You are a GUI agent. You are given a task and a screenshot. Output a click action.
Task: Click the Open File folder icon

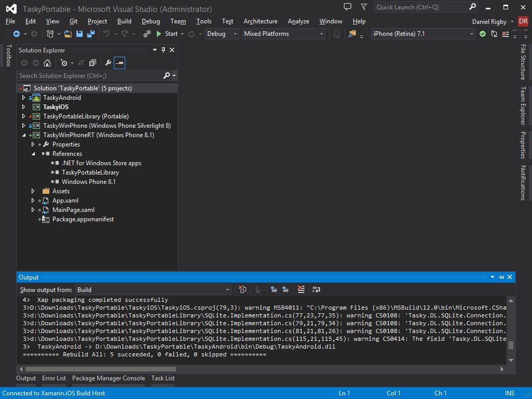[68, 34]
